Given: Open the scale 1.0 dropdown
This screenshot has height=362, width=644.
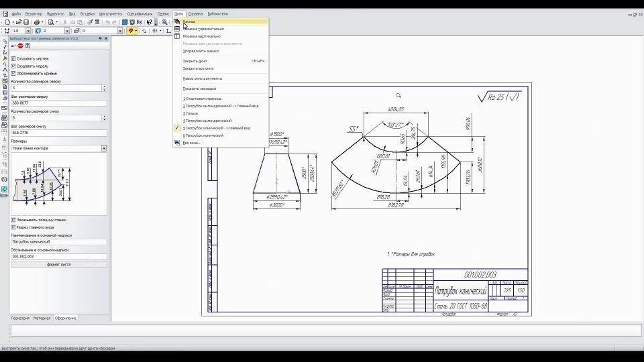Looking at the screenshot, I should [x=30, y=31].
